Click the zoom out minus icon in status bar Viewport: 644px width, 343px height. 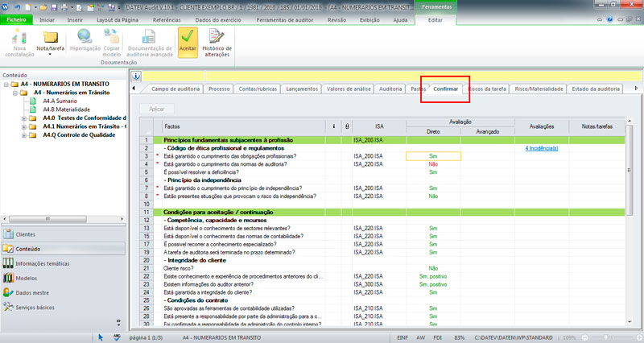[x=584, y=337]
